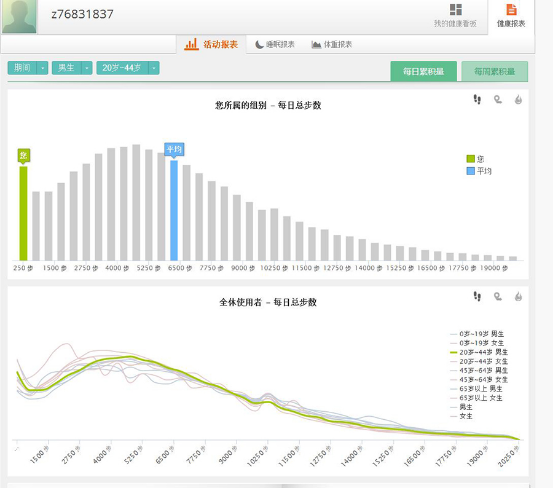Click 14000 步 axis label in histogram
Viewport: 554px width, 489px height.
click(368, 268)
